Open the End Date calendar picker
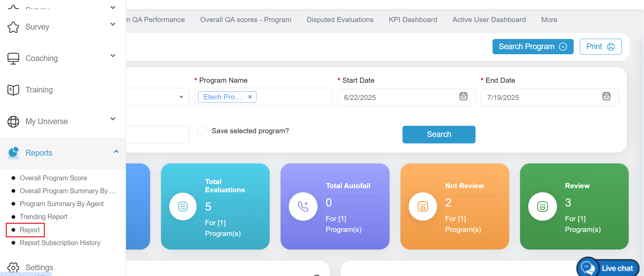The image size is (644, 276). [x=606, y=96]
